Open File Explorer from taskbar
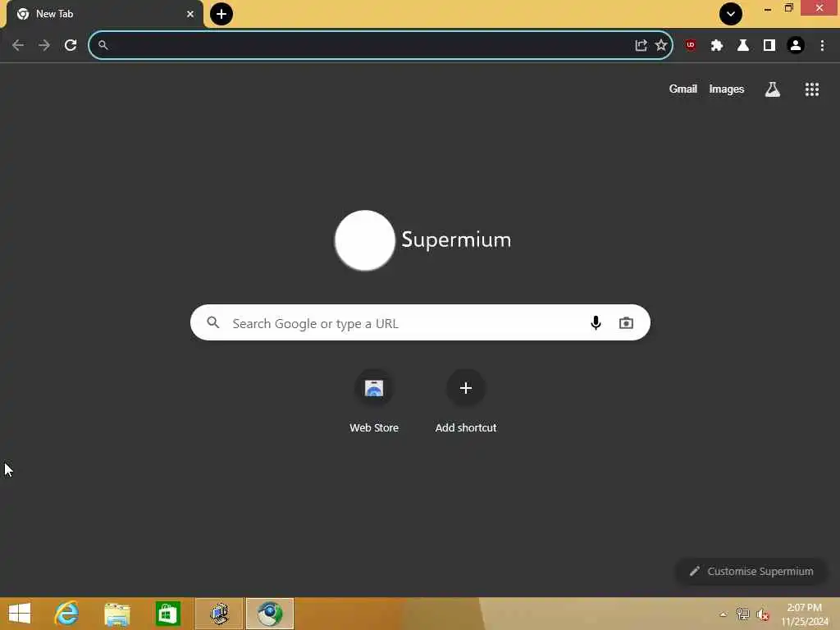The height and width of the screenshot is (630, 840). pyautogui.click(x=116, y=614)
